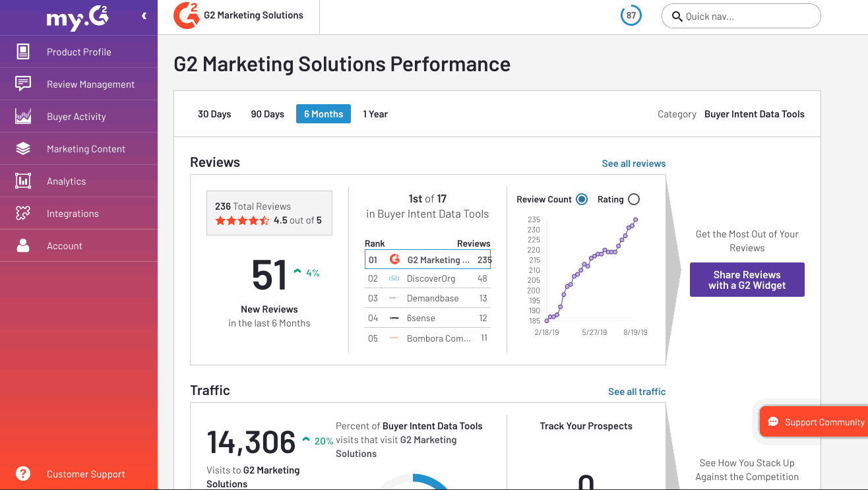
Task: Click the Track Your Prospects heading
Action: pyautogui.click(x=586, y=426)
